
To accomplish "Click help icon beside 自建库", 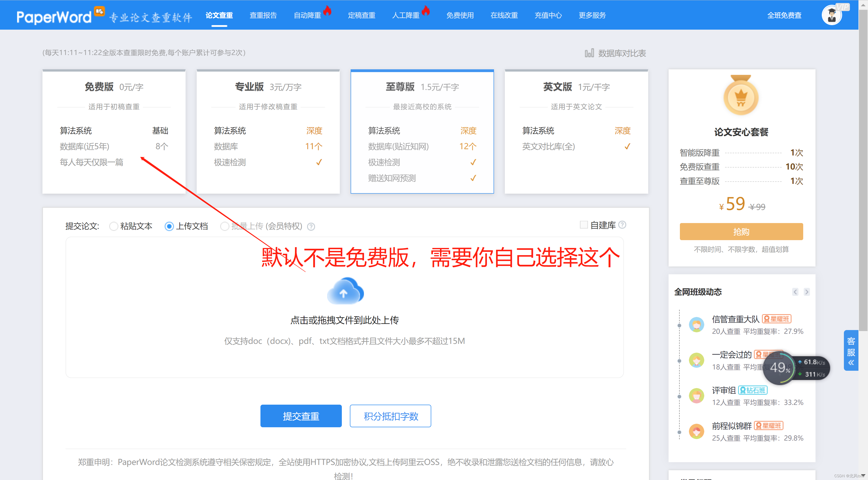I will coord(622,225).
